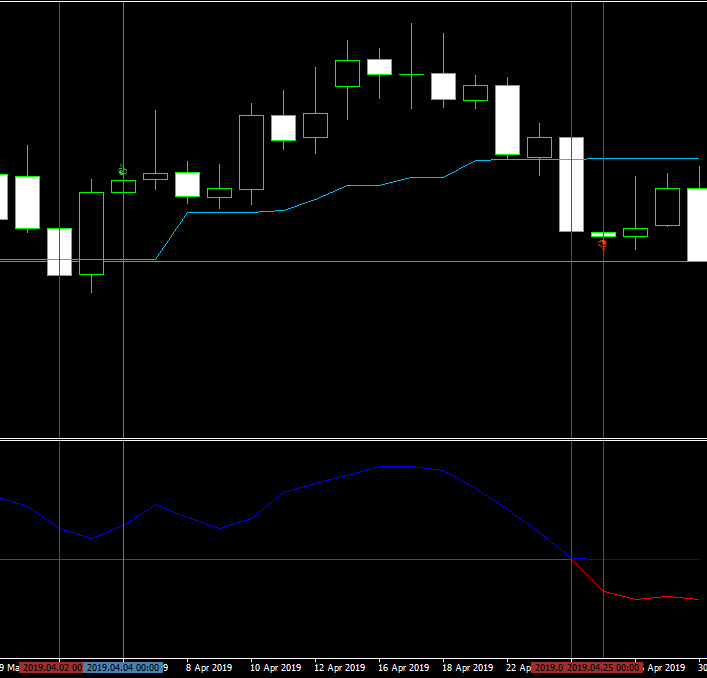Click the 18 Apr 2019 axis label
This screenshot has height=678, width=707.
[468, 668]
